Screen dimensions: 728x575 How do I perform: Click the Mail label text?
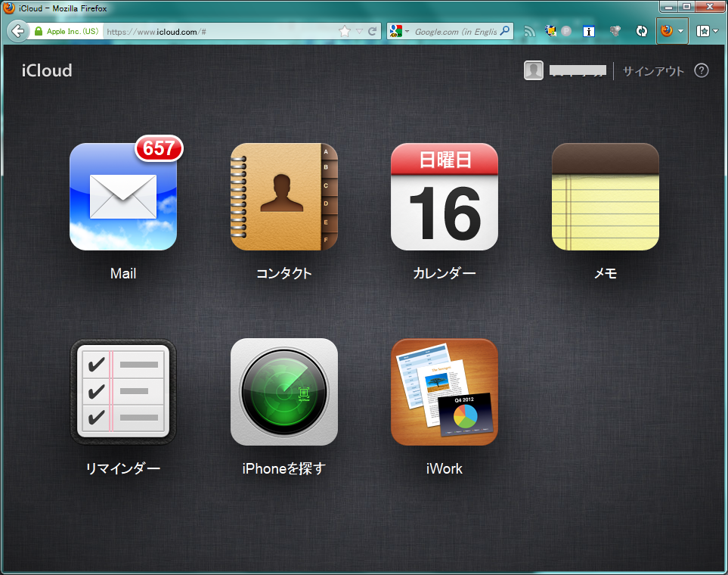pyautogui.click(x=123, y=273)
